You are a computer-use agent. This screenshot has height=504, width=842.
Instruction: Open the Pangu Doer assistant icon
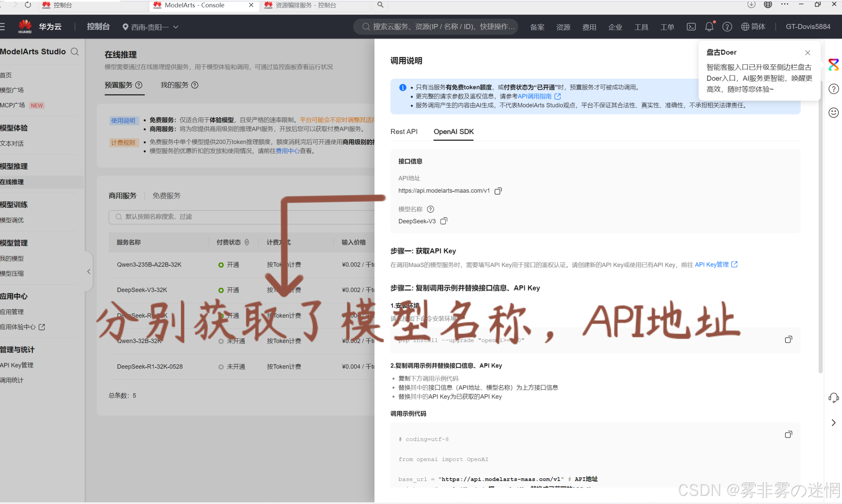point(833,65)
